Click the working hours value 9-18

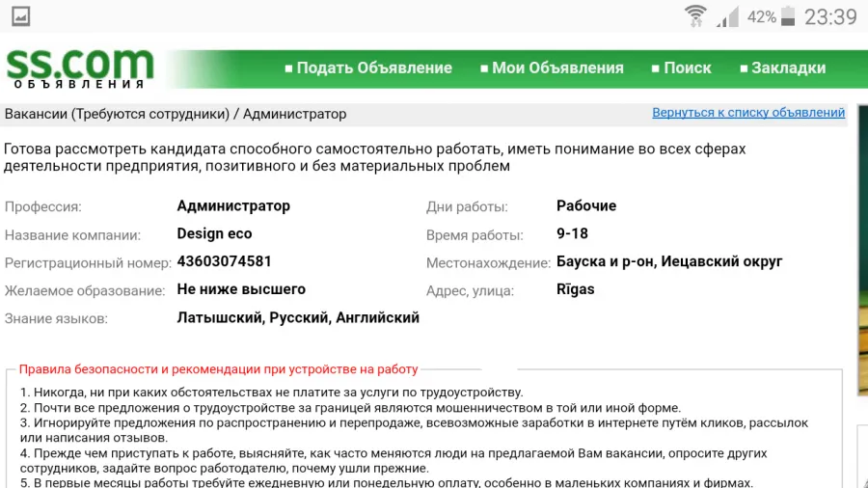[572, 233]
